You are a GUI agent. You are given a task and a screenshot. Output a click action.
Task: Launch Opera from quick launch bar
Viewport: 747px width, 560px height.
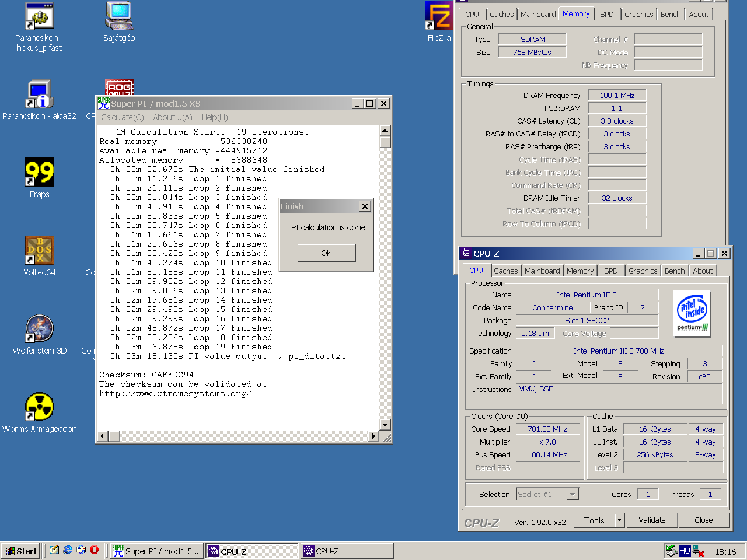point(94,550)
